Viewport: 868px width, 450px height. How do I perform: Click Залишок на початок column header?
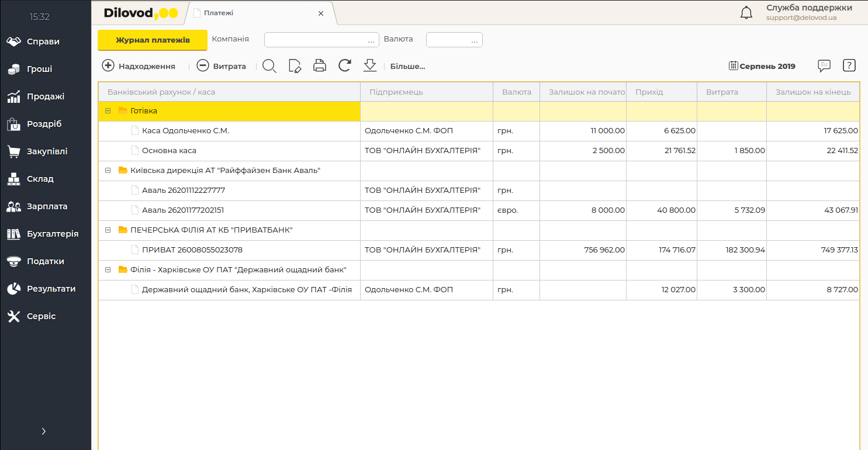[x=583, y=92]
